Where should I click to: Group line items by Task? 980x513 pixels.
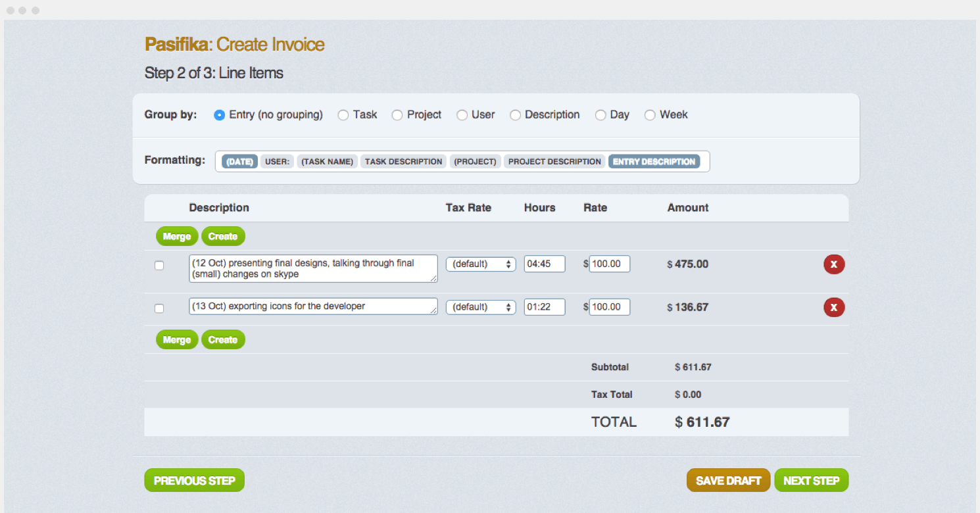coord(343,115)
